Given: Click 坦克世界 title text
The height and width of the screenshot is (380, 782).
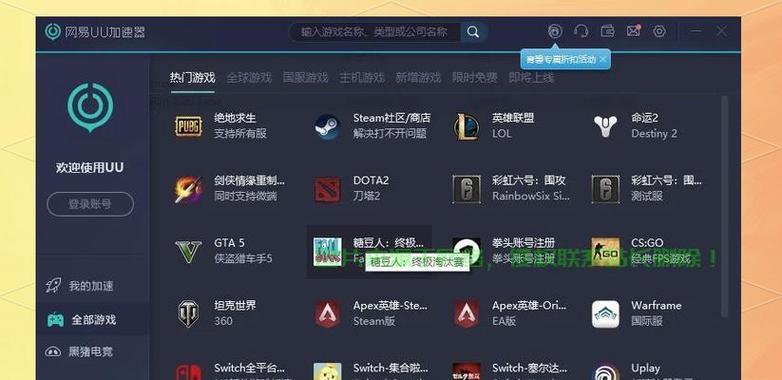Looking at the screenshot, I should [235, 305].
